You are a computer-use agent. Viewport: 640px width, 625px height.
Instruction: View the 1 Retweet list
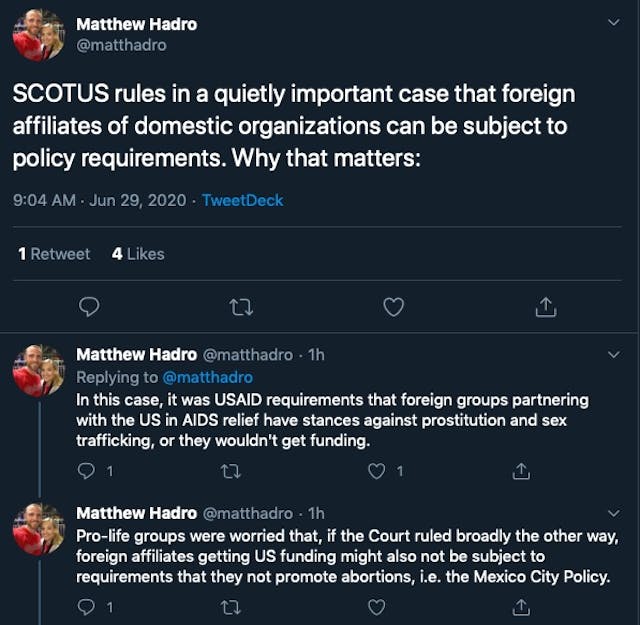(x=54, y=254)
